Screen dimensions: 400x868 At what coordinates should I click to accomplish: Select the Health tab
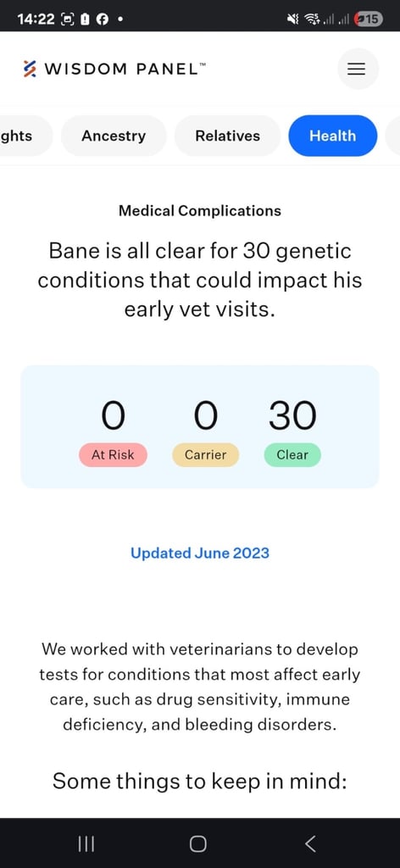(332, 136)
